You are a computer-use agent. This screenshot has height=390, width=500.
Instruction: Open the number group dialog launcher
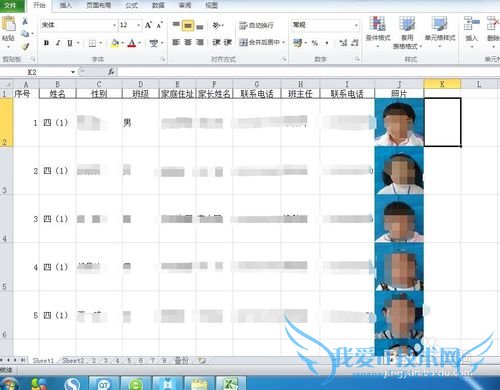357,59
